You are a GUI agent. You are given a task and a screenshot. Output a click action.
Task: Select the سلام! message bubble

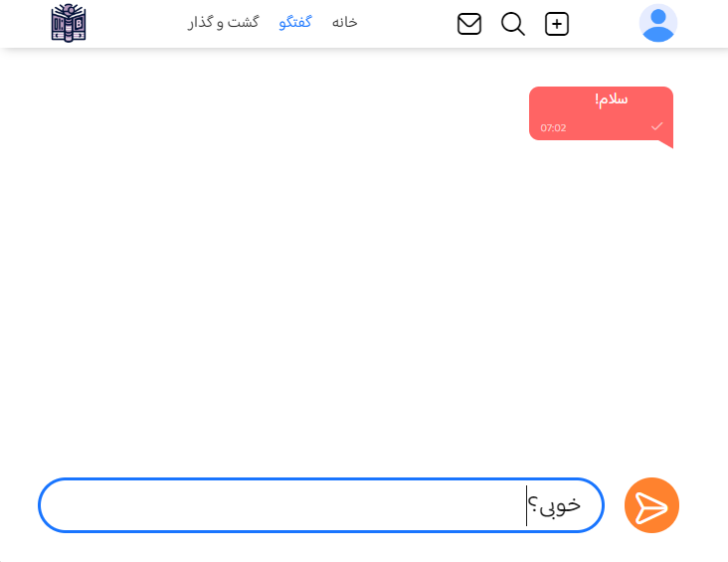pos(601,114)
